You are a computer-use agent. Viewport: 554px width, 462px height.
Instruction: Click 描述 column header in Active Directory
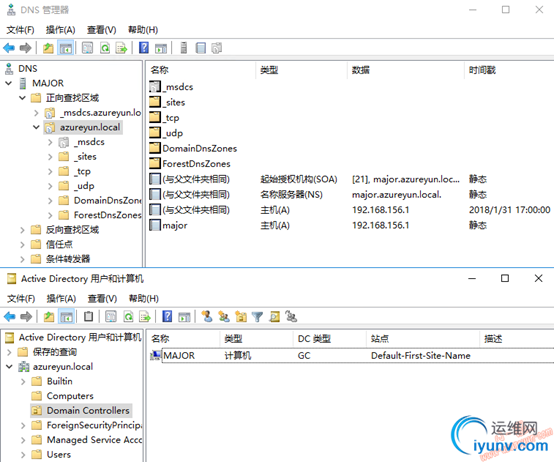coord(517,339)
